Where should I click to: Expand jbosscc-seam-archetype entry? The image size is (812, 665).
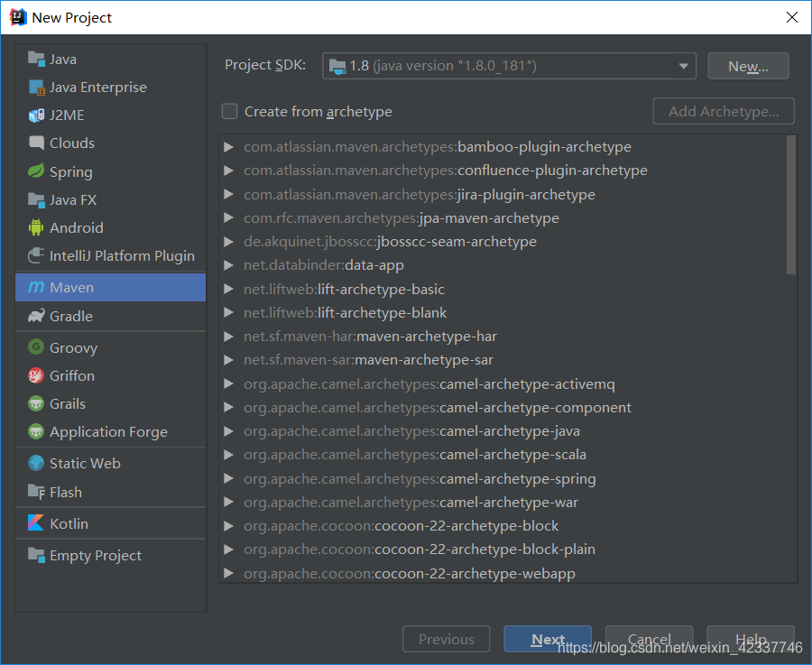[x=228, y=241]
